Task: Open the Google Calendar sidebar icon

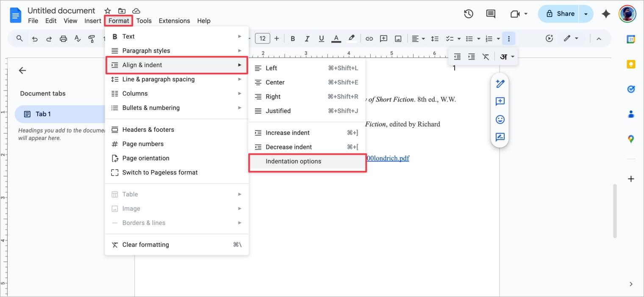Action: coord(631,39)
